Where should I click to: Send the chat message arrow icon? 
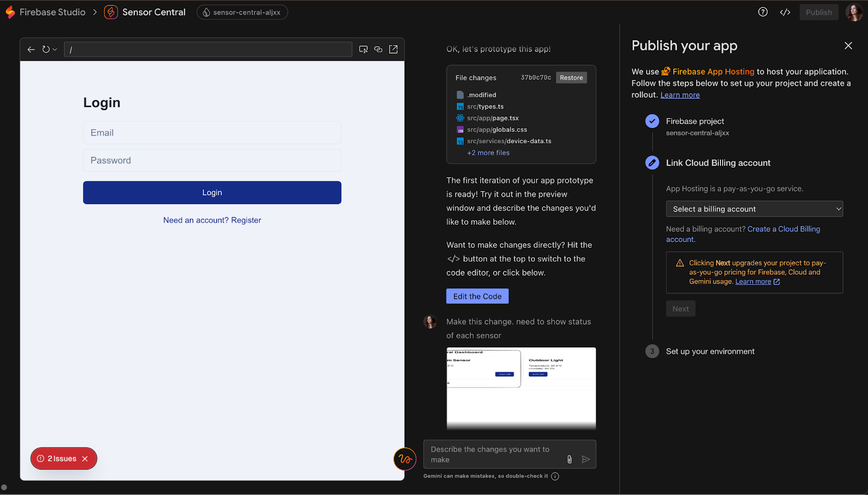[586, 459]
